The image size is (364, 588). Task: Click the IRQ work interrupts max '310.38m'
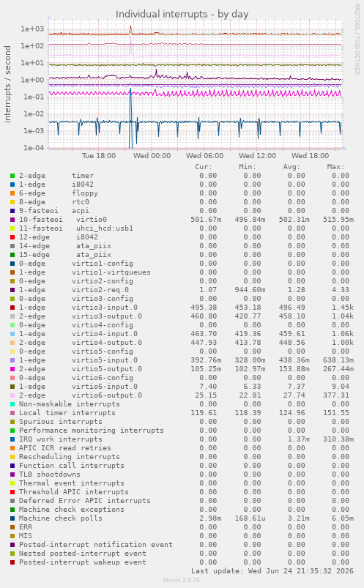tap(338, 439)
